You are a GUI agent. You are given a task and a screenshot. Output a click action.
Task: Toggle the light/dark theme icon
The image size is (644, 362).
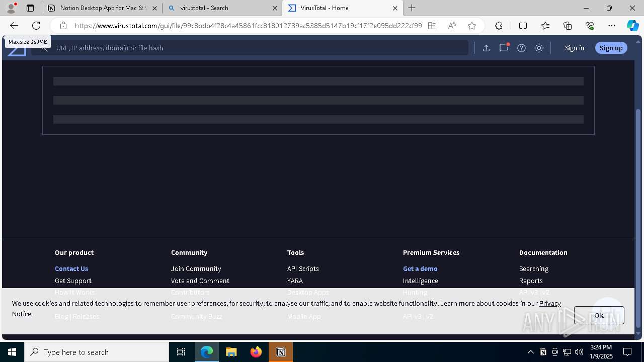539,48
